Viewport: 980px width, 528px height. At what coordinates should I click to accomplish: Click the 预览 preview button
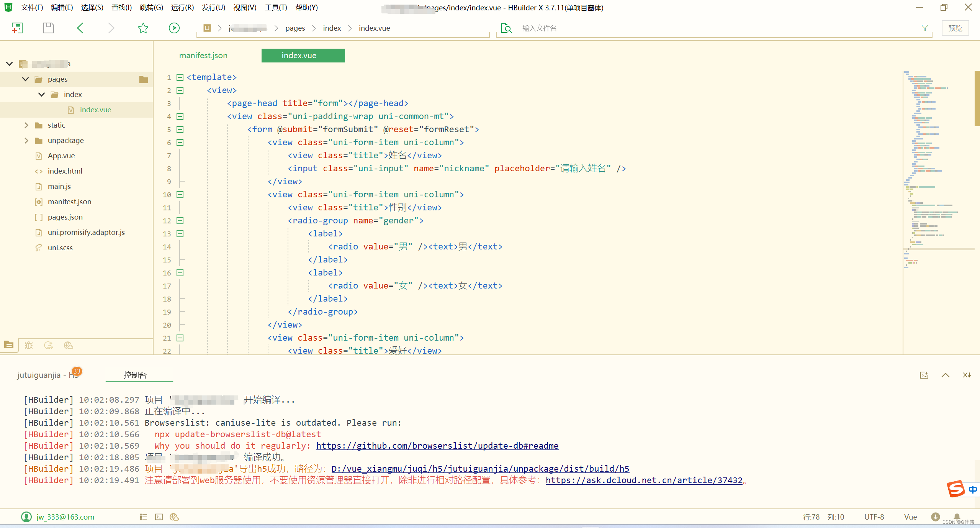[x=955, y=28]
